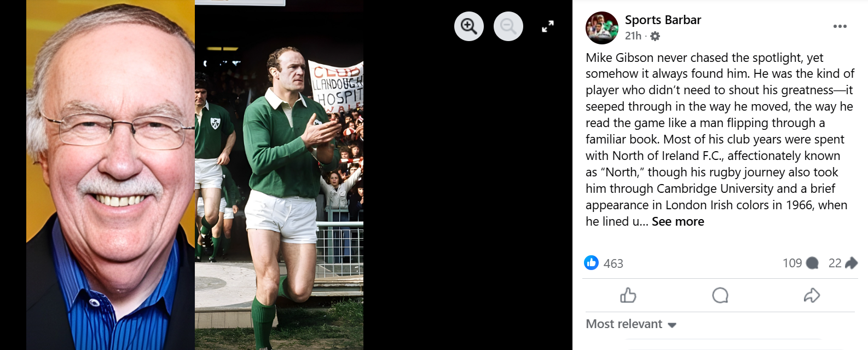Enter fullscreen photo view

(547, 26)
